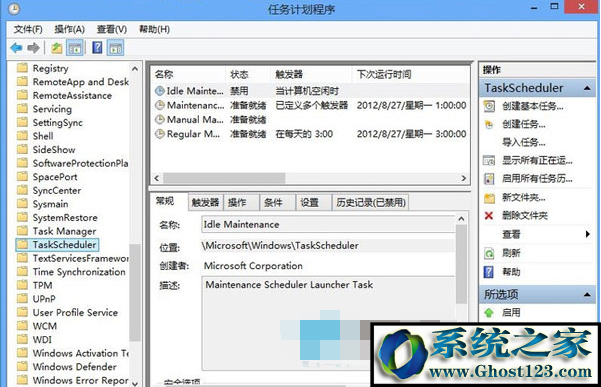Click 创建任务... action link

coord(524,124)
